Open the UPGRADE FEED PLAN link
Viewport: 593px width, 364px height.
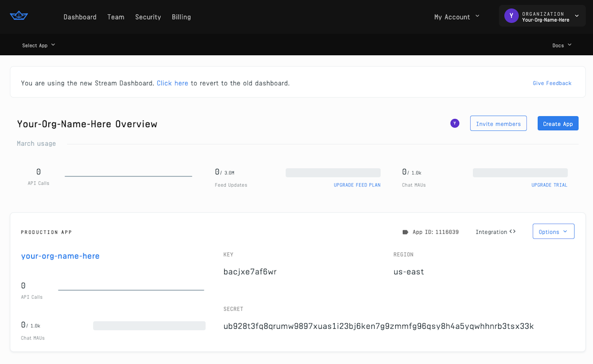point(357,185)
